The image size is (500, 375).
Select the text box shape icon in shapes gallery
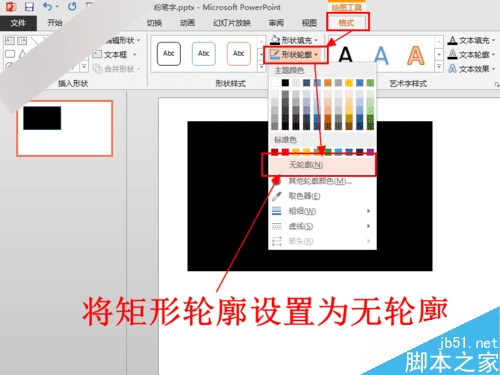[10, 41]
